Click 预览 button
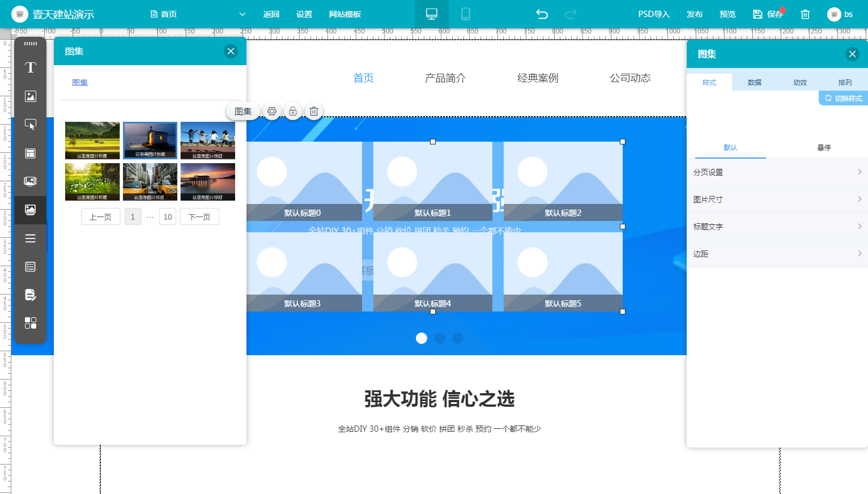The height and width of the screenshot is (494, 868). 727,14
